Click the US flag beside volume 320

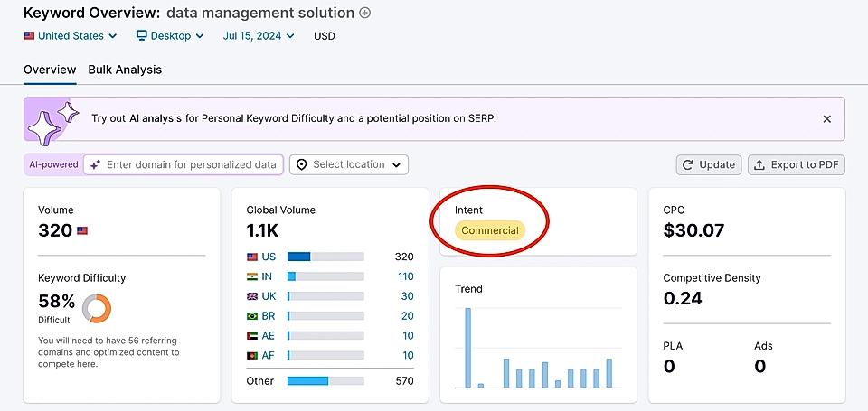tap(82, 230)
